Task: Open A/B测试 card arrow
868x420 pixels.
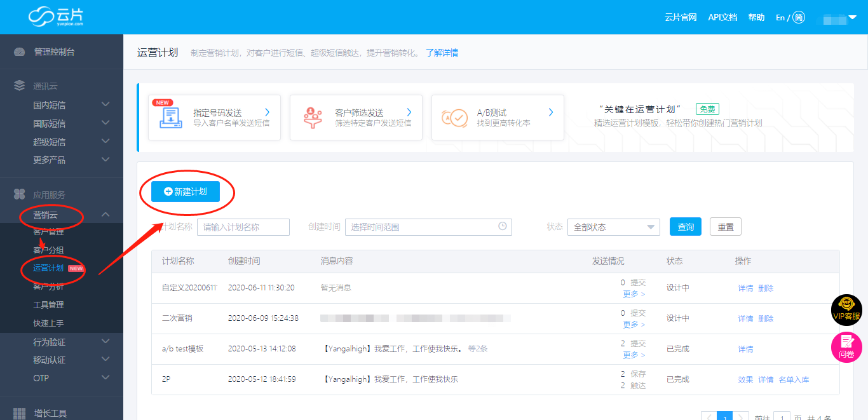Action: coord(551,112)
